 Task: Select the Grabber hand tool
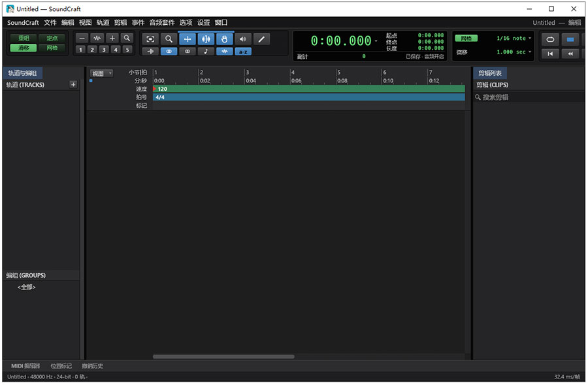[x=224, y=39]
